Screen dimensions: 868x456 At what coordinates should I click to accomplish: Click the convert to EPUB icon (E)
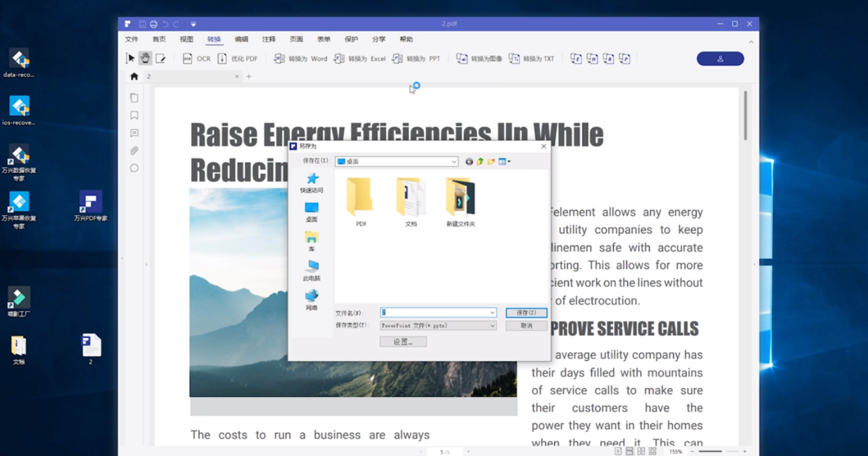click(x=576, y=58)
